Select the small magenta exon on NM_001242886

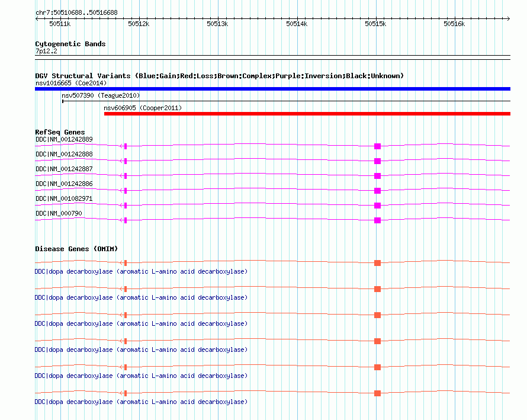point(126,191)
